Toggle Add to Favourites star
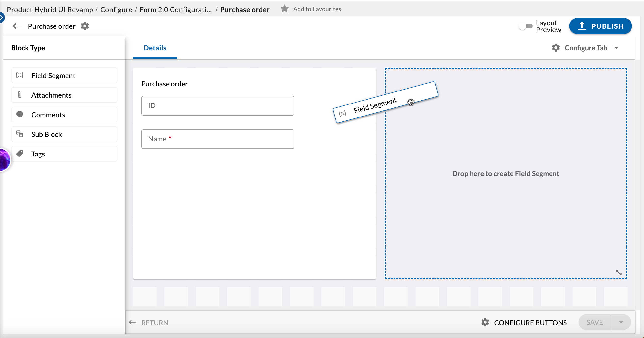Screen dimensions: 644x338 coord(285,9)
